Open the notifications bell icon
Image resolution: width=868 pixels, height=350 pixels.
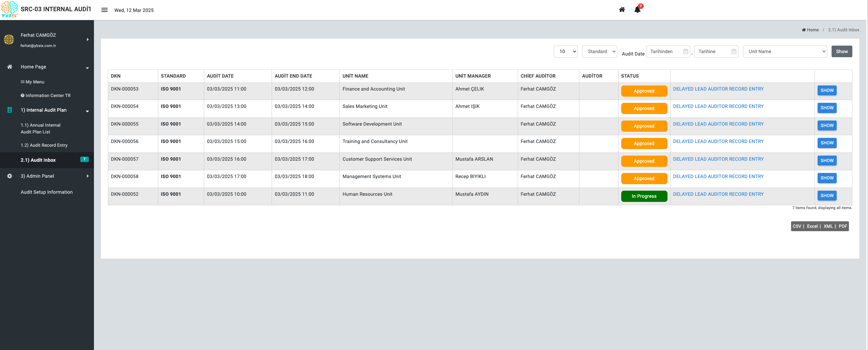pyautogui.click(x=638, y=10)
